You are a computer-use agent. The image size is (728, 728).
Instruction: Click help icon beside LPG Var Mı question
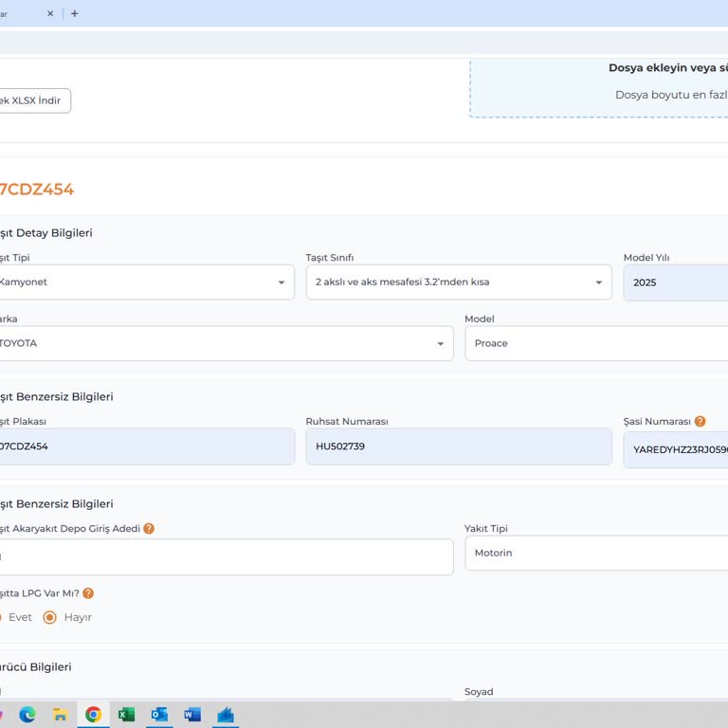tap(88, 593)
